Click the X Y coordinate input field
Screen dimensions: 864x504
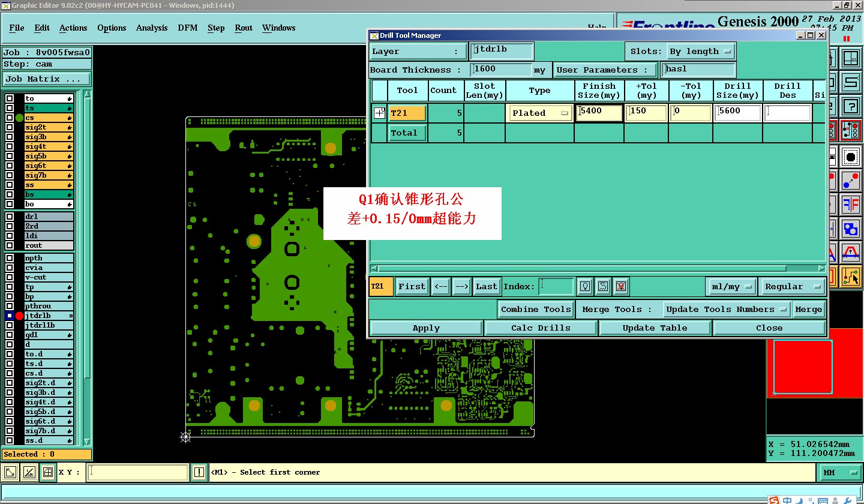[138, 472]
